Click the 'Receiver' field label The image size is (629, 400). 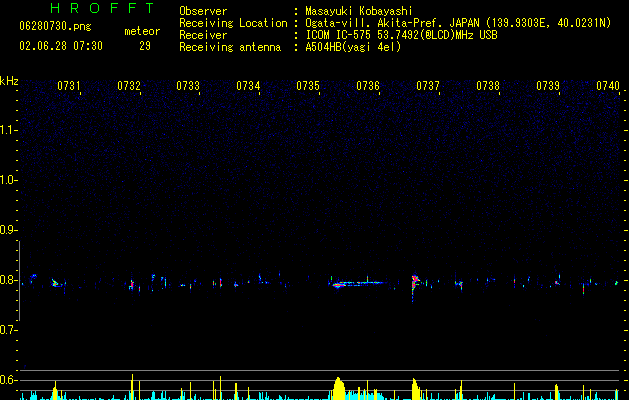coord(203,35)
